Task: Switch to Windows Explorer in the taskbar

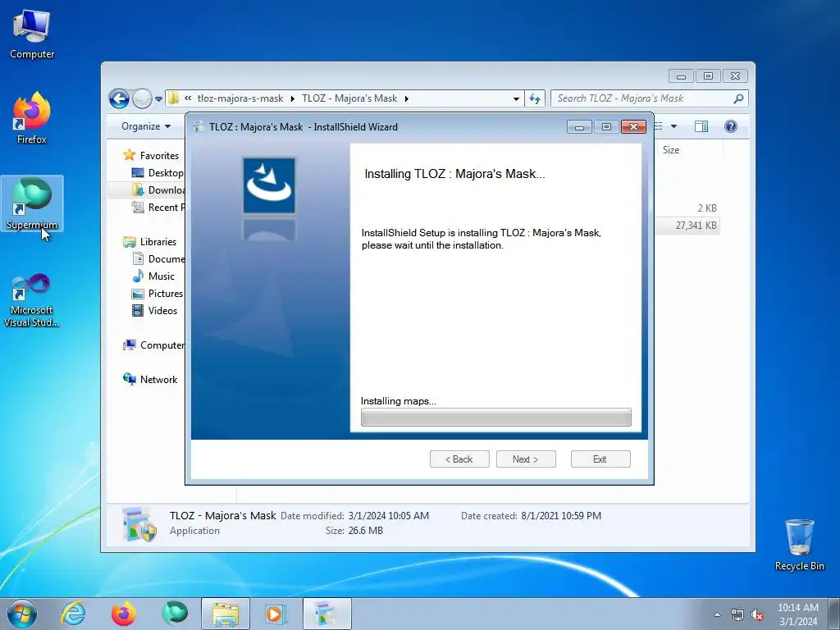Action: (226, 614)
